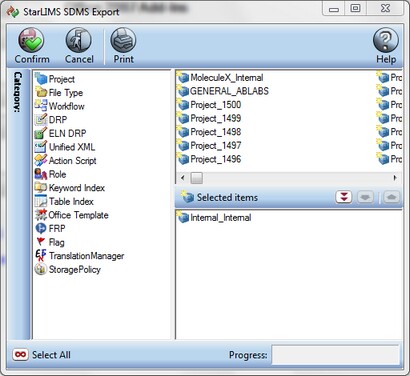
Task: Select the Office Template category icon
Action: pos(41,215)
